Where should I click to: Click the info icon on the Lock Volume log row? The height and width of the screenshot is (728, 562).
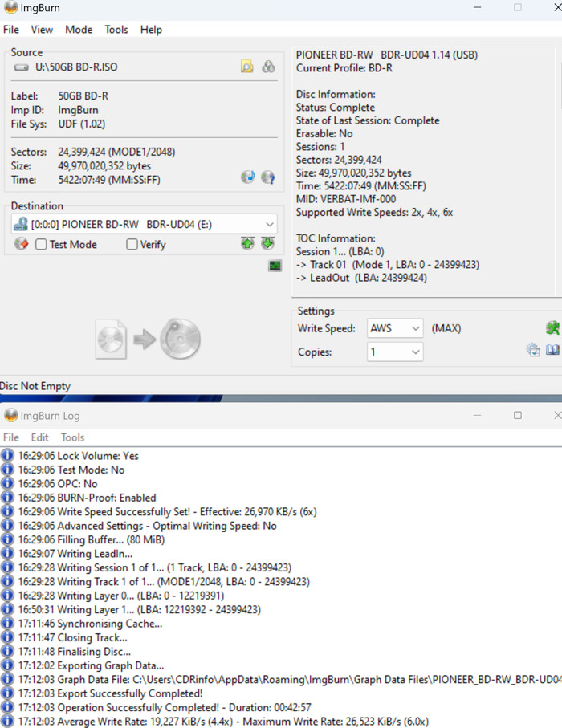(x=7, y=455)
